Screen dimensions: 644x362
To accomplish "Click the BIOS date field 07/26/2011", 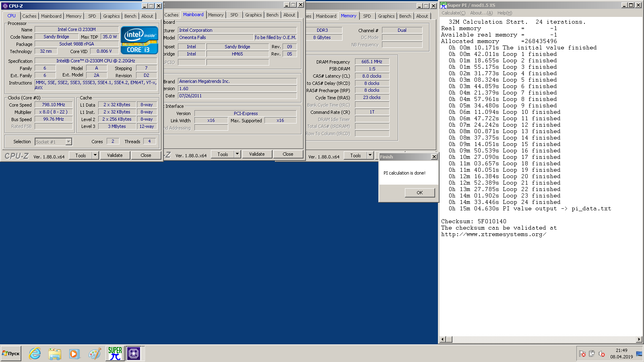I will coord(237,96).
